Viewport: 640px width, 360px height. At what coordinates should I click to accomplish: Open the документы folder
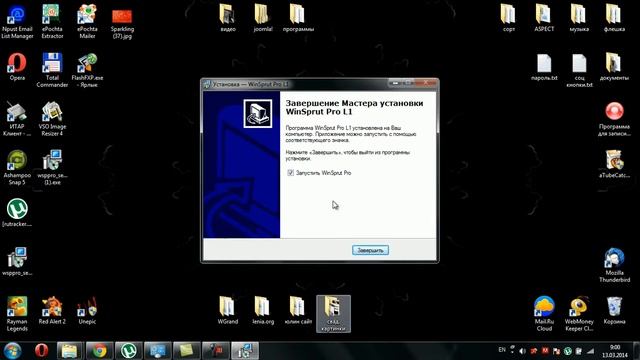614,67
